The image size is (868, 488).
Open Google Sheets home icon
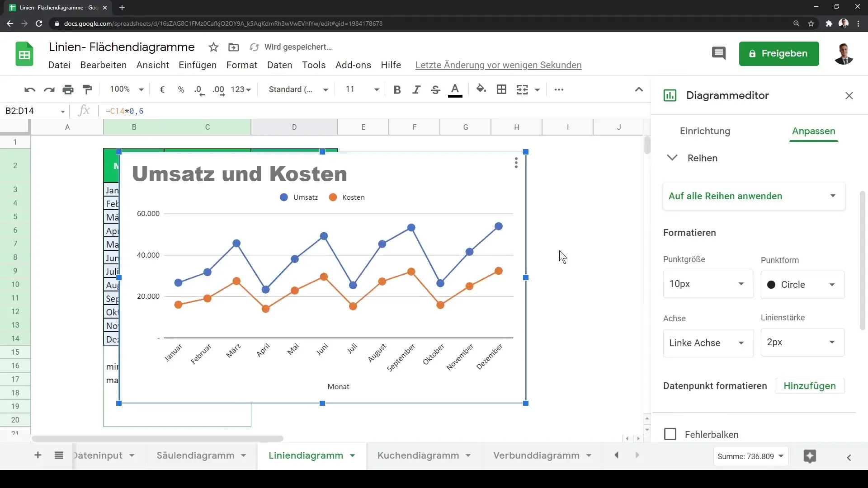click(x=24, y=54)
